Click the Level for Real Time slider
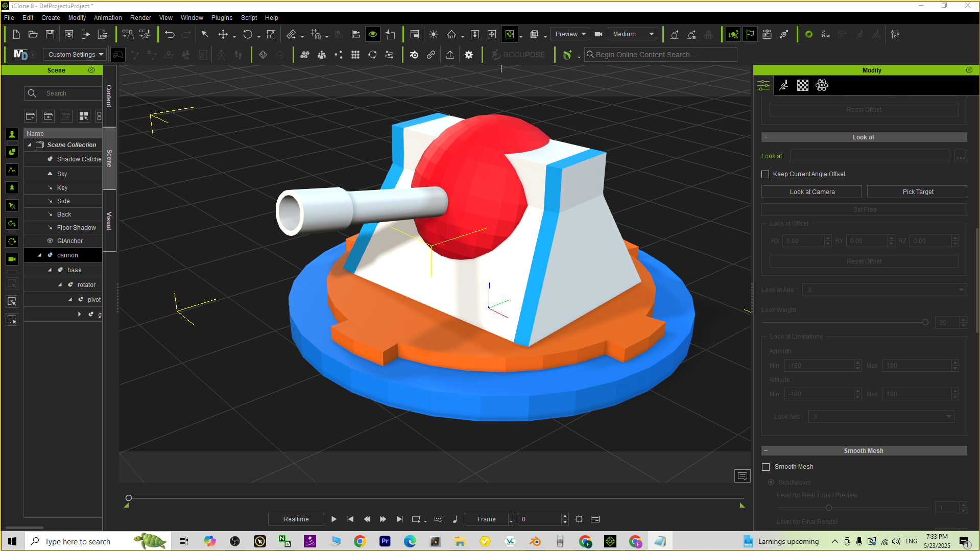This screenshot has height=551, width=980. click(x=828, y=508)
